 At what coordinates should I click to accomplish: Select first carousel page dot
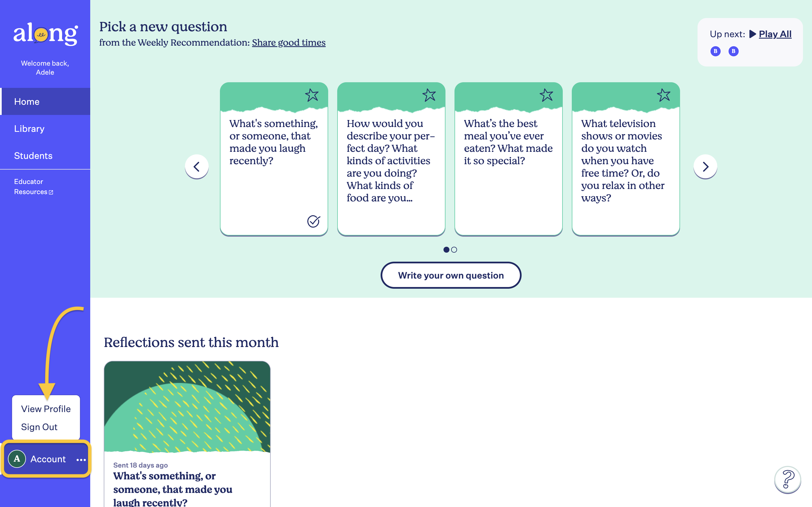tap(446, 250)
